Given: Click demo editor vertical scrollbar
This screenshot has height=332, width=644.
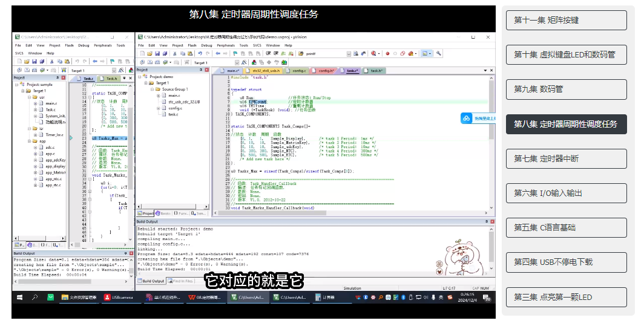Looking at the screenshot, I should pyautogui.click(x=491, y=142).
